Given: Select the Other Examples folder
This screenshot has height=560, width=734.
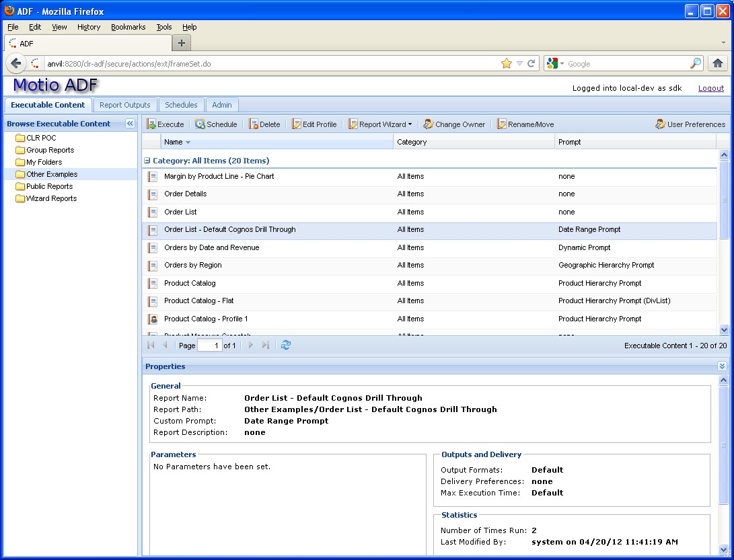Looking at the screenshot, I should [x=52, y=174].
